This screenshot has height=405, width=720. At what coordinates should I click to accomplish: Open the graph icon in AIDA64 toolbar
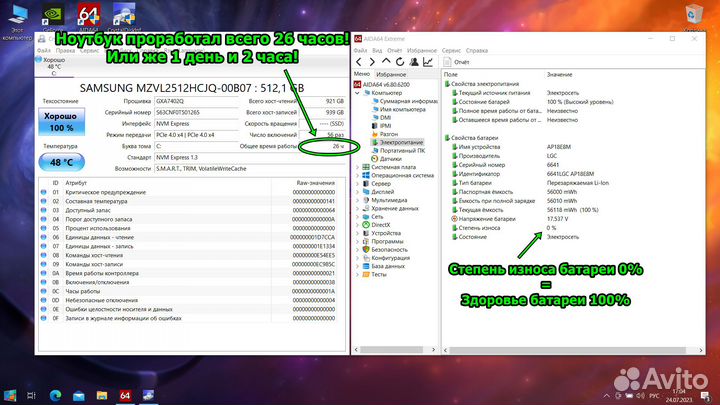pyautogui.click(x=428, y=62)
